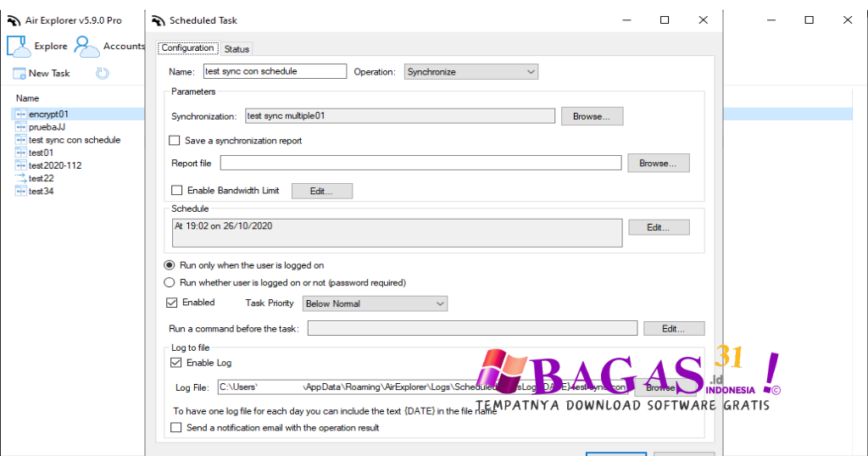Click the sync icon beside test sync con schedule
Image resolution: width=868 pixels, height=456 pixels.
point(21,140)
